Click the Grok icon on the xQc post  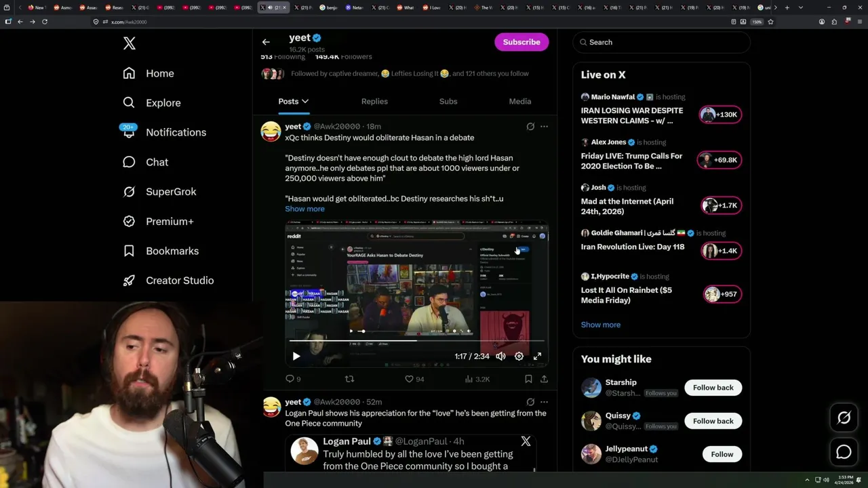tap(530, 126)
